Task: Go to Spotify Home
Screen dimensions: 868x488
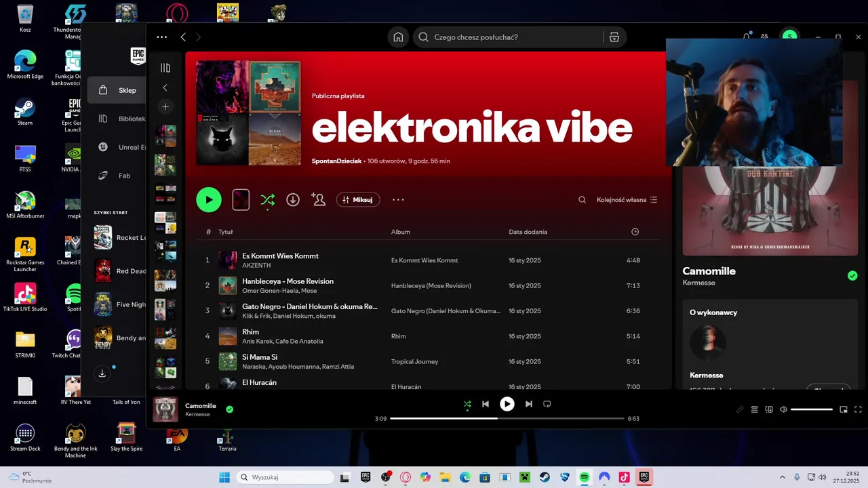Action: coord(398,37)
